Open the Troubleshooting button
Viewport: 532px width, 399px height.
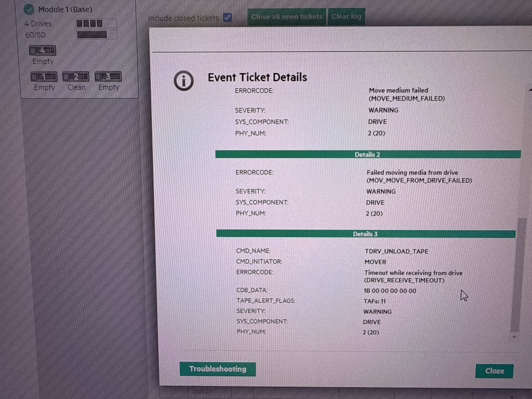click(x=218, y=369)
